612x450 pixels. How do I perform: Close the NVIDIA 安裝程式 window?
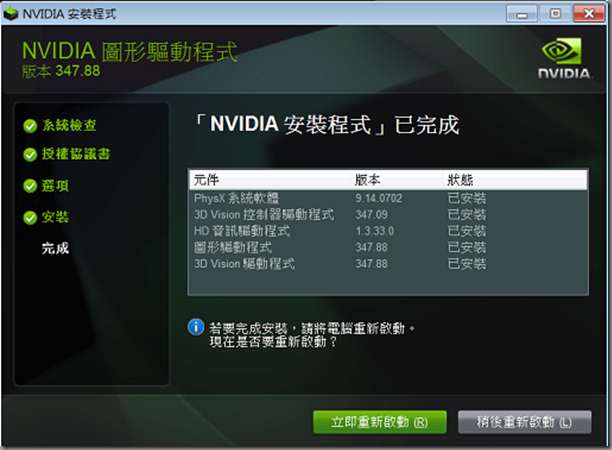coord(589,14)
